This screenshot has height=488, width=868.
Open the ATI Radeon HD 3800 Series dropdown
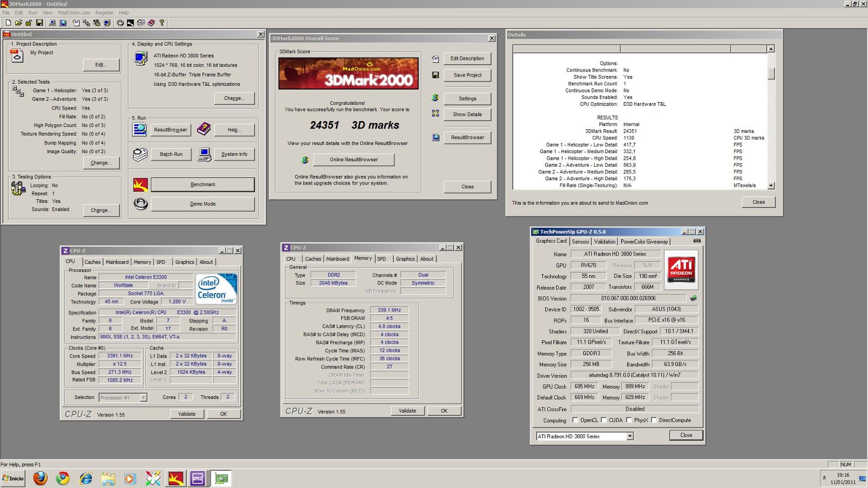(630, 436)
